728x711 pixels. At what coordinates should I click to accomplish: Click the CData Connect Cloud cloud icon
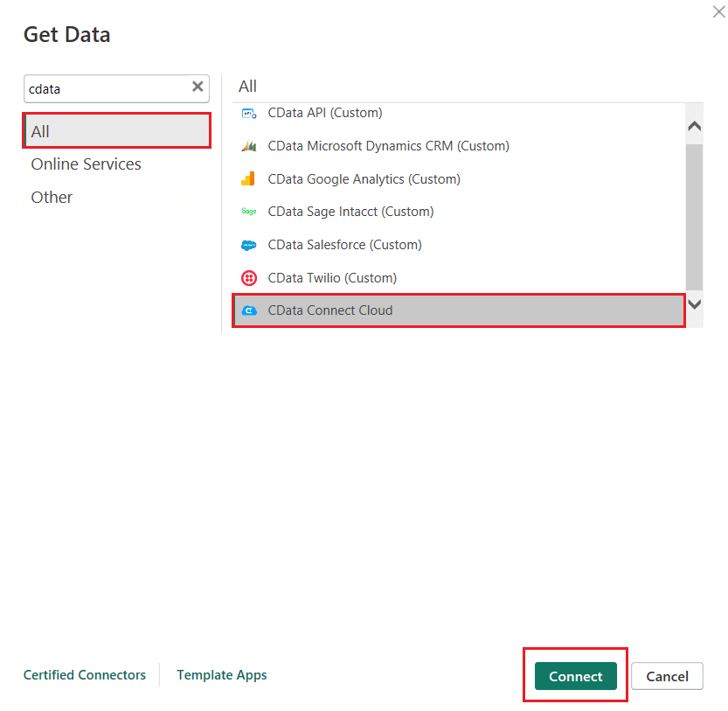coord(251,310)
